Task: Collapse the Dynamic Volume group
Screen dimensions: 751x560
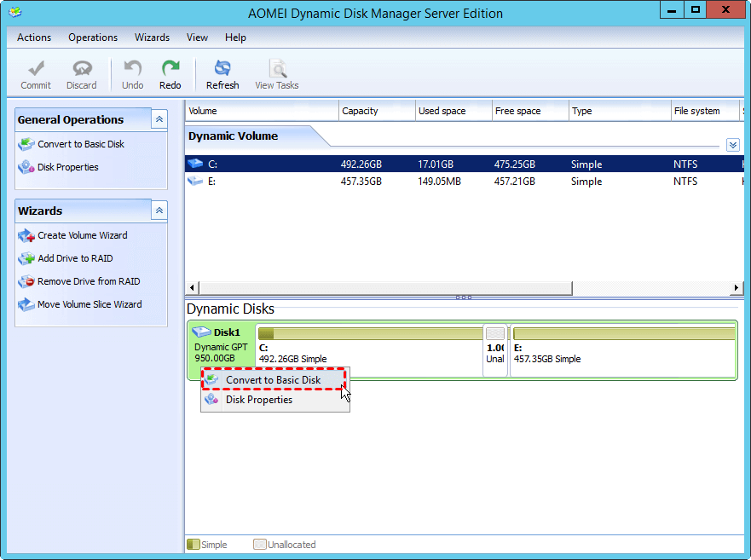Action: click(x=733, y=145)
